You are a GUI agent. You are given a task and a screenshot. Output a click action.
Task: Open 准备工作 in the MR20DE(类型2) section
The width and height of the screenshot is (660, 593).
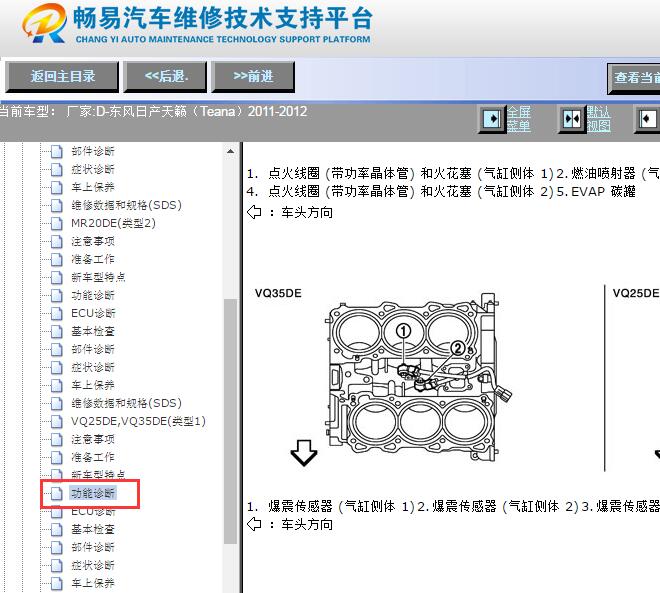93,259
